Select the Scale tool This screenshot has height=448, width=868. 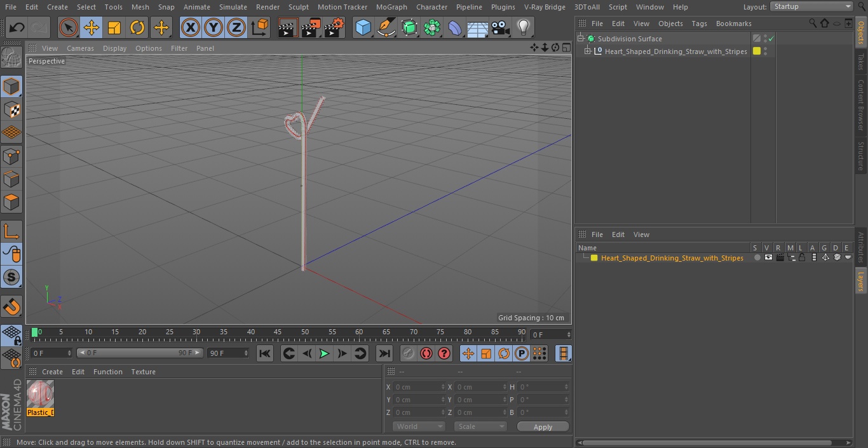(114, 28)
